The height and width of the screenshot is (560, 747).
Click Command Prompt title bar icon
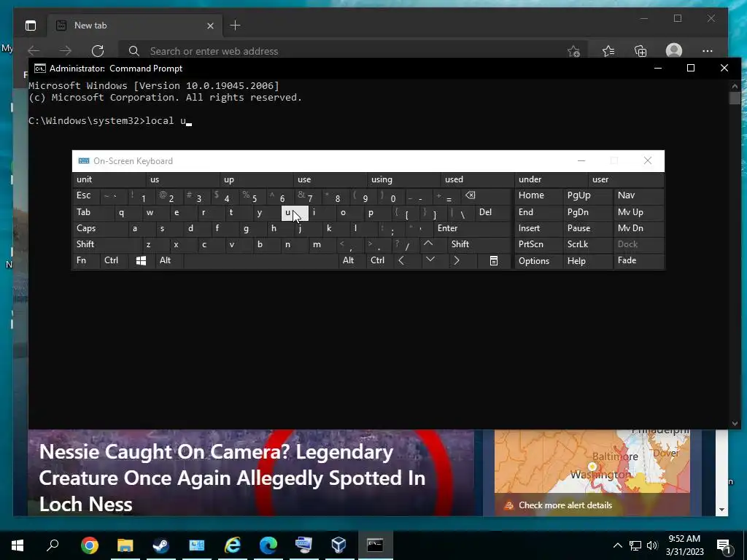click(x=40, y=69)
